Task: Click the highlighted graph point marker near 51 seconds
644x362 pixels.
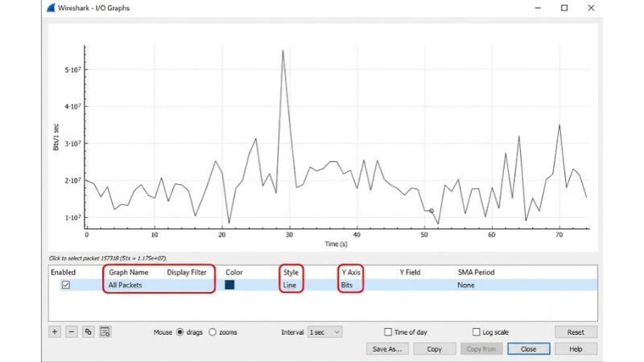Action: [431, 211]
